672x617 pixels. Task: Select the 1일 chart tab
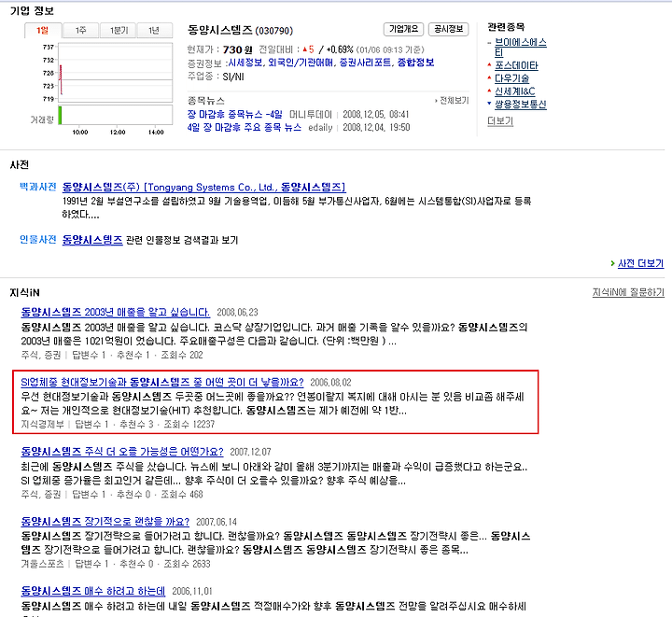click(x=43, y=30)
